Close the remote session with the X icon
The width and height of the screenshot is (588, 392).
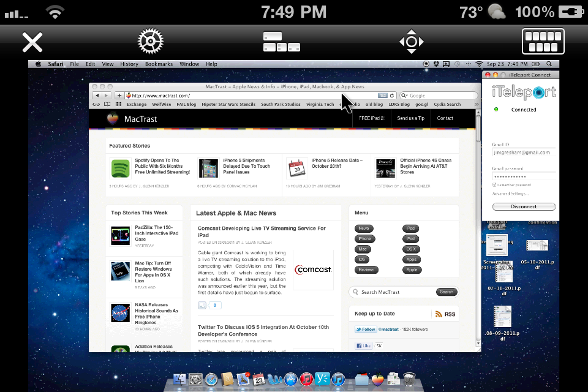32,42
